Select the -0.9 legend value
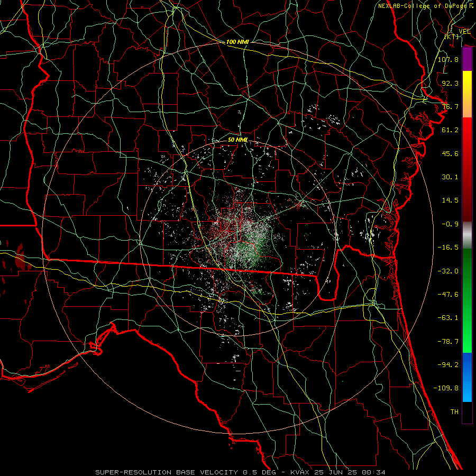This screenshot has width=476, height=476. pyautogui.click(x=450, y=224)
